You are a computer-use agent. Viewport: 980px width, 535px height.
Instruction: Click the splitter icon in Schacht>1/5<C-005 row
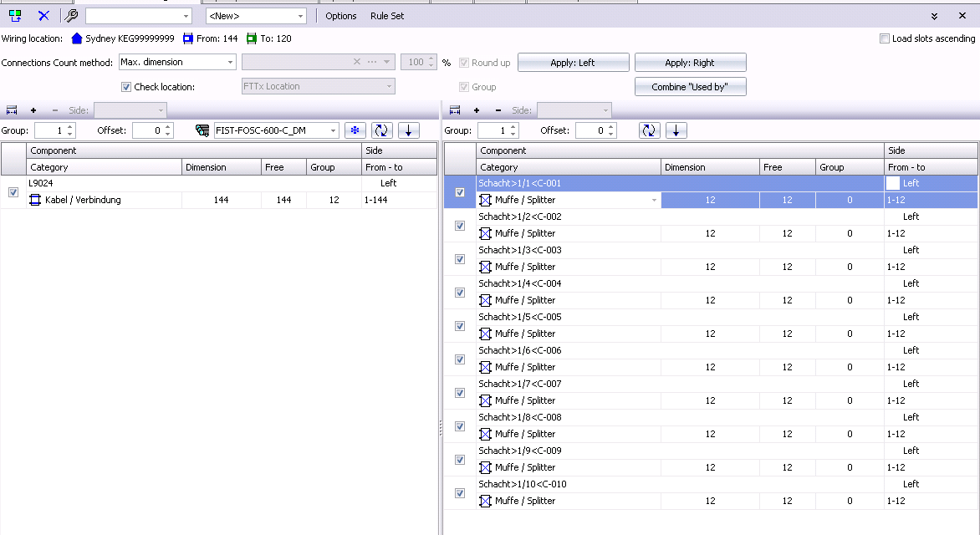(x=485, y=334)
